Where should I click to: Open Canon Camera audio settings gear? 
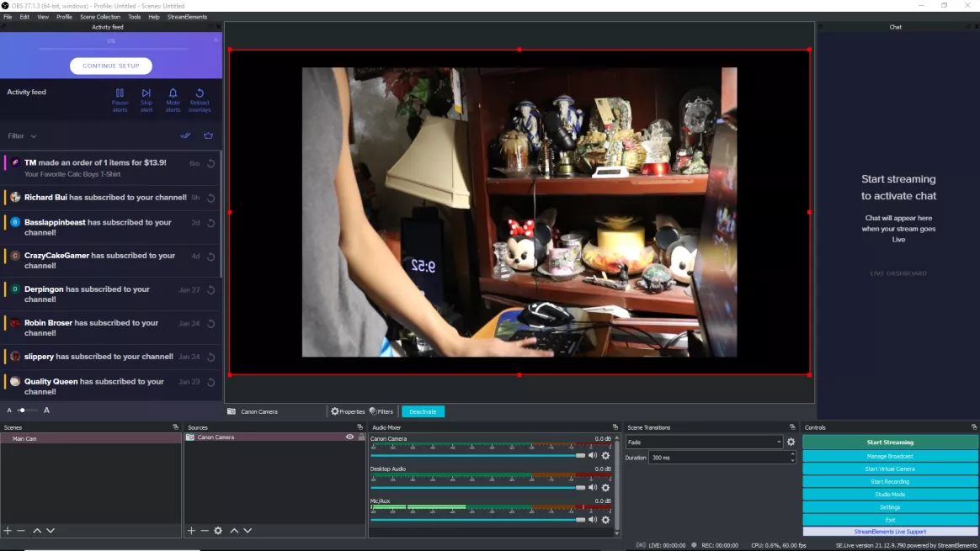(605, 455)
